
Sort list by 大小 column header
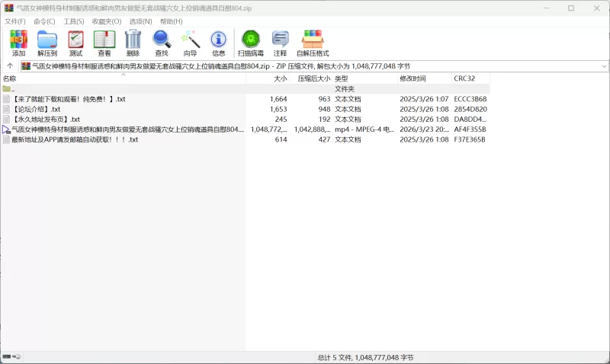280,78
